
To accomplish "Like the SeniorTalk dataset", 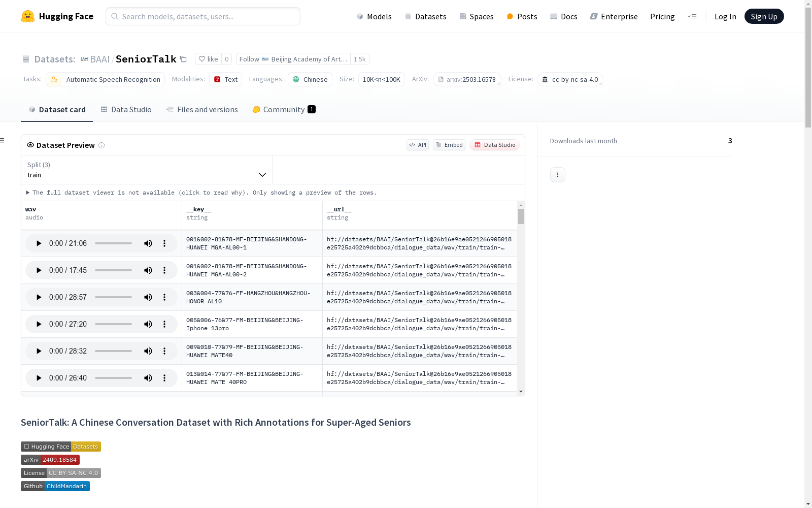I will (208, 59).
